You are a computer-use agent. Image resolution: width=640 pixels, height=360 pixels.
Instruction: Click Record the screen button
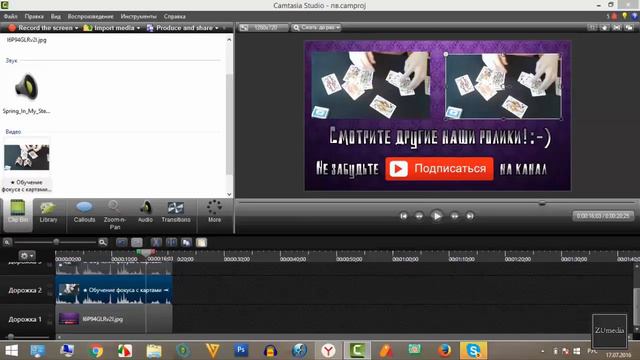pyautogui.click(x=41, y=28)
